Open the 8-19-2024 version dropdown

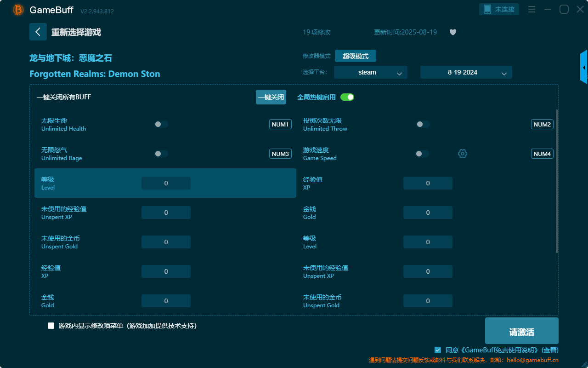tap(466, 72)
